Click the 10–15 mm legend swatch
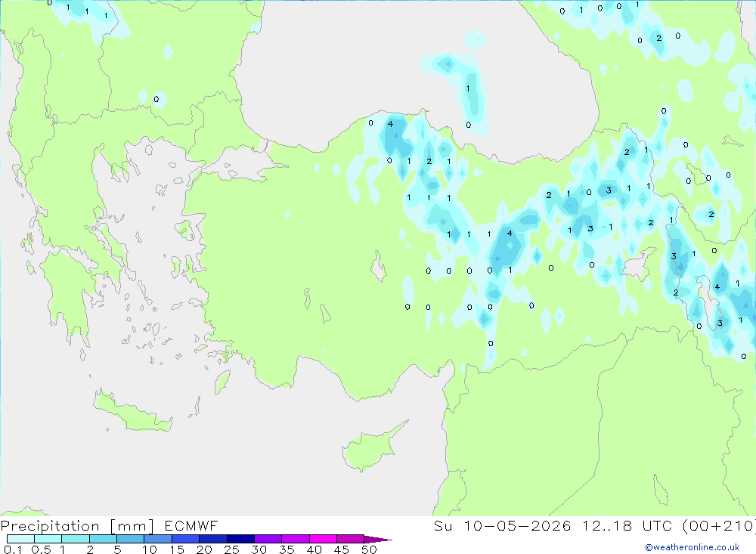 [x=158, y=539]
